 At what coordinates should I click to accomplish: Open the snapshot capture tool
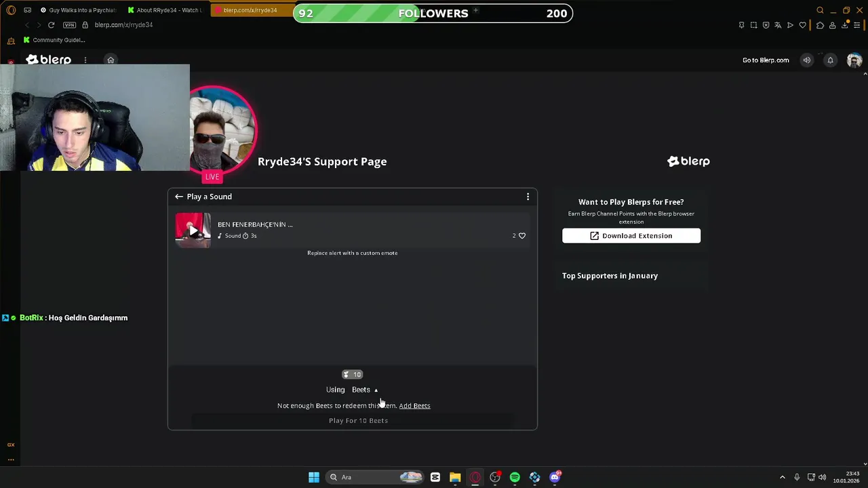point(753,25)
